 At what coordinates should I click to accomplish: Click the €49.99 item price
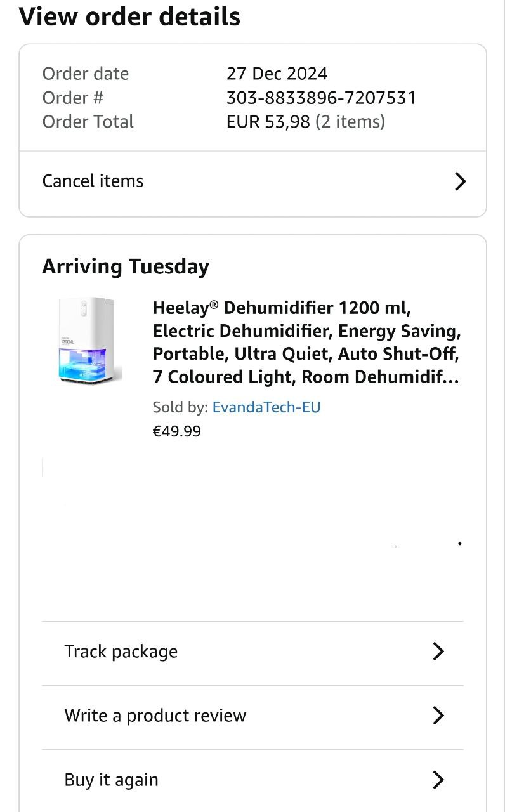tap(177, 431)
